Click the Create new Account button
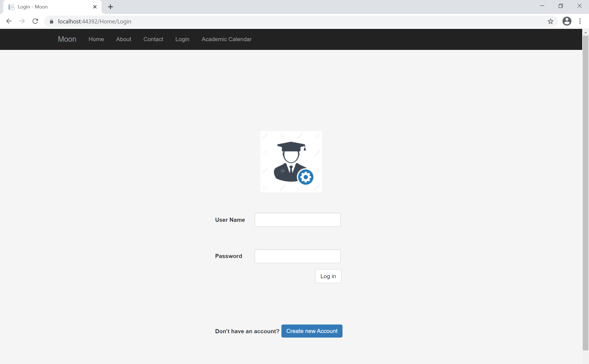589x364 pixels. (x=312, y=331)
